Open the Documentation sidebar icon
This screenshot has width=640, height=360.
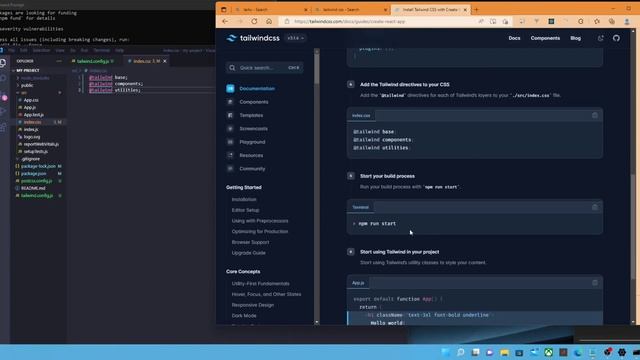pyautogui.click(x=230, y=89)
